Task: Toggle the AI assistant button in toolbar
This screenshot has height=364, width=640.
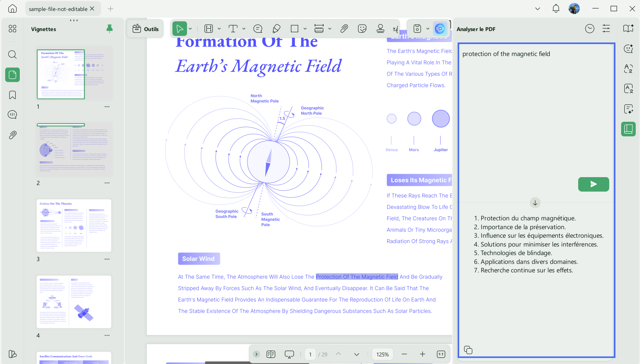Action: 440,29
